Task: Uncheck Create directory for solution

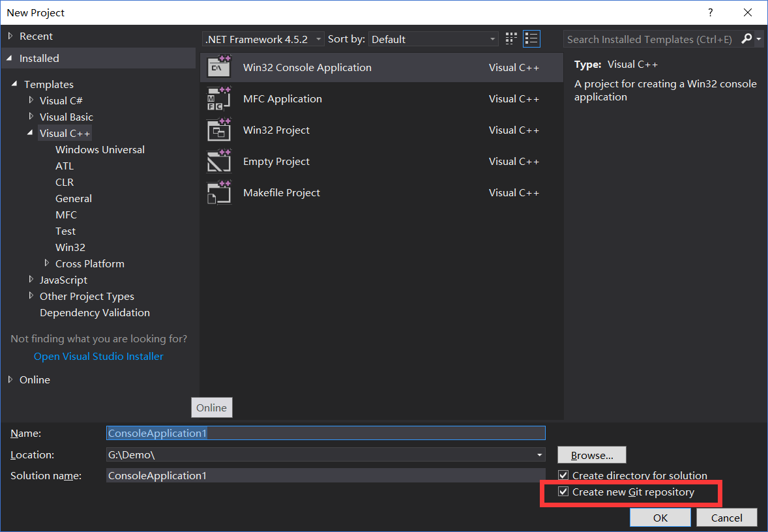Action: (564, 475)
